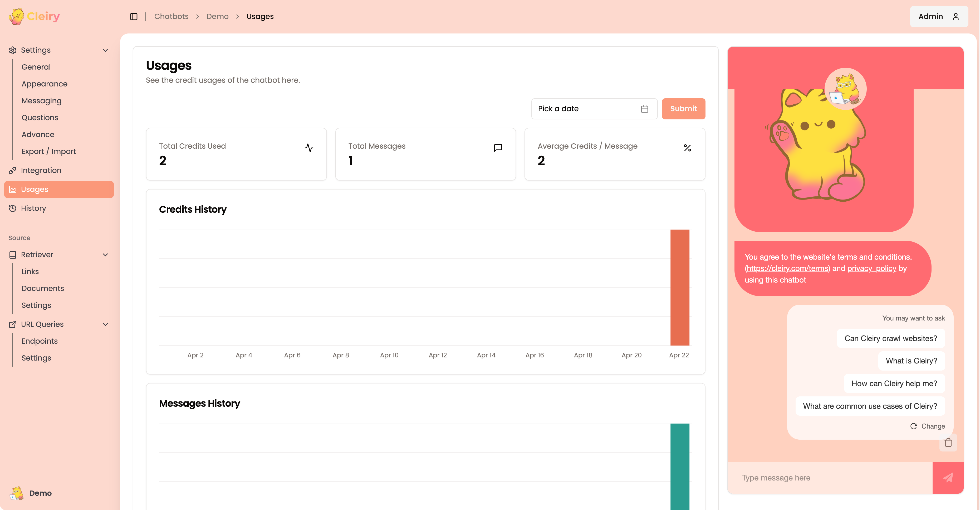Open General settings
This screenshot has height=510, width=980.
(x=36, y=67)
